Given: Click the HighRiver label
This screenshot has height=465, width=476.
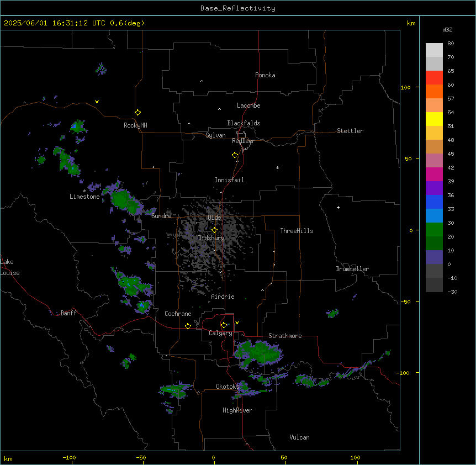Looking at the screenshot, I should click(x=237, y=410).
